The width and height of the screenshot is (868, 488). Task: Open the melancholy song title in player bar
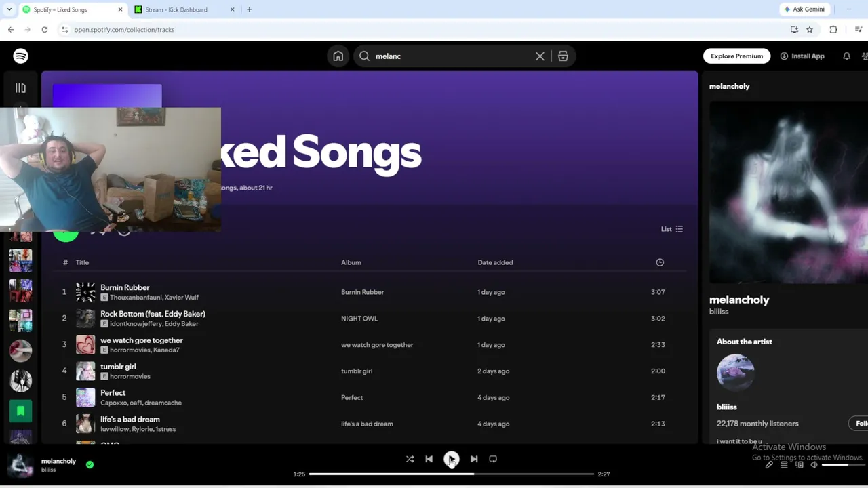pyautogui.click(x=58, y=462)
